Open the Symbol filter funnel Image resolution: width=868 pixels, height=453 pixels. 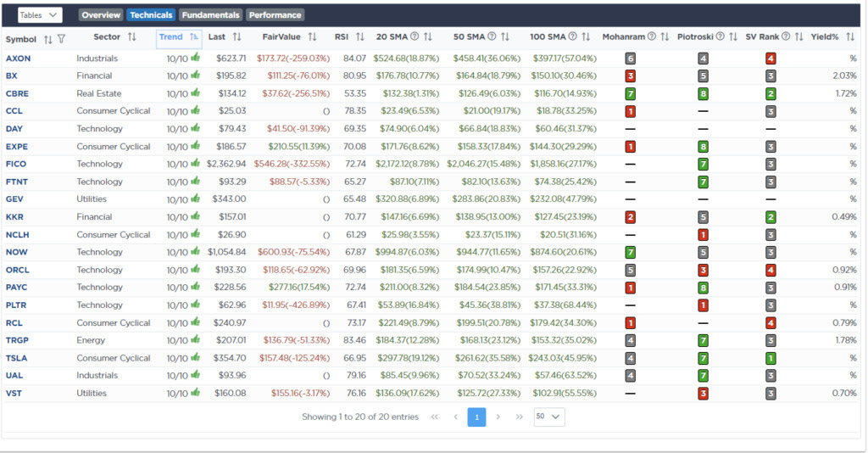point(61,39)
